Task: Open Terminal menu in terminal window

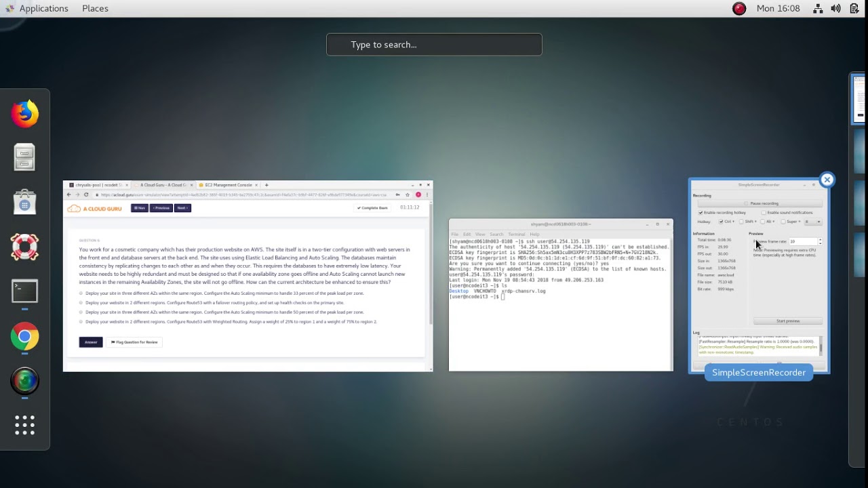Action: [516, 234]
